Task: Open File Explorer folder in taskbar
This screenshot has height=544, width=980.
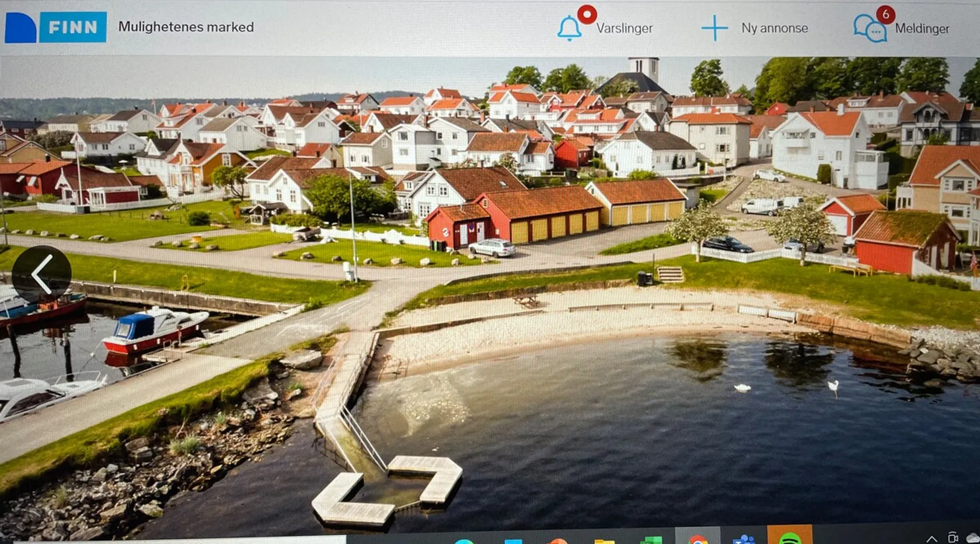Action: (604, 541)
